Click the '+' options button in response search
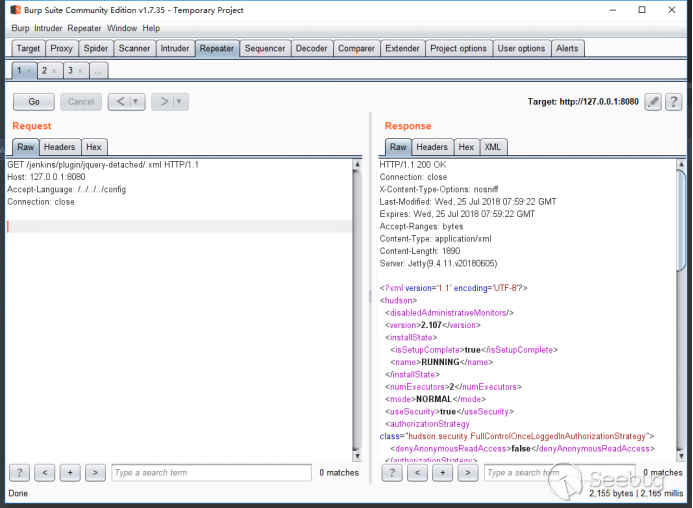Viewport: 693px width, 508px height. pos(442,473)
